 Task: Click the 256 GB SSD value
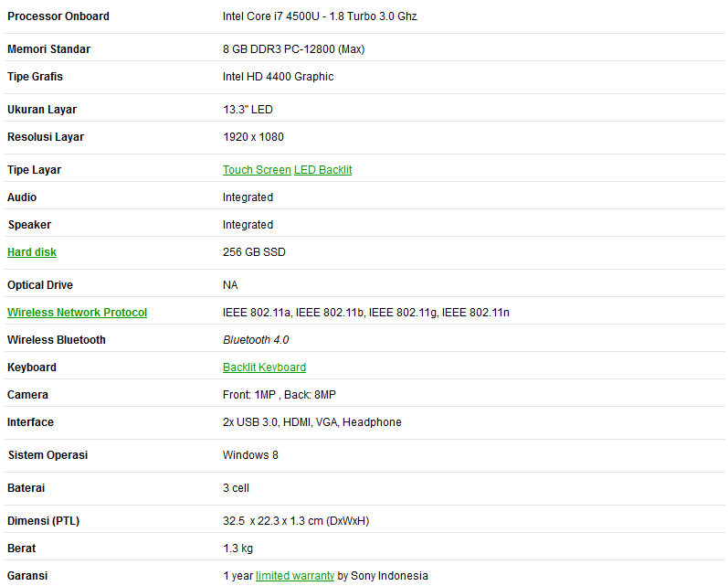(254, 252)
